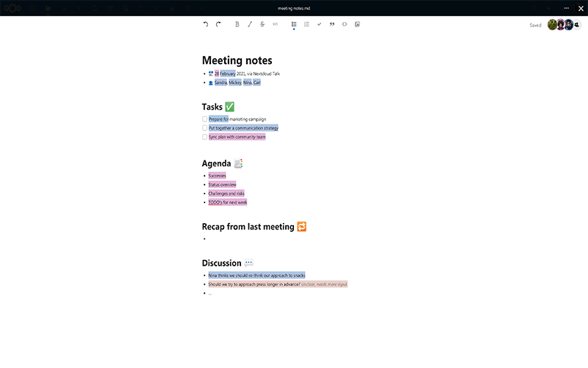The height and width of the screenshot is (368, 588).
Task: Switch to an ordered numbered list
Action: tap(306, 24)
